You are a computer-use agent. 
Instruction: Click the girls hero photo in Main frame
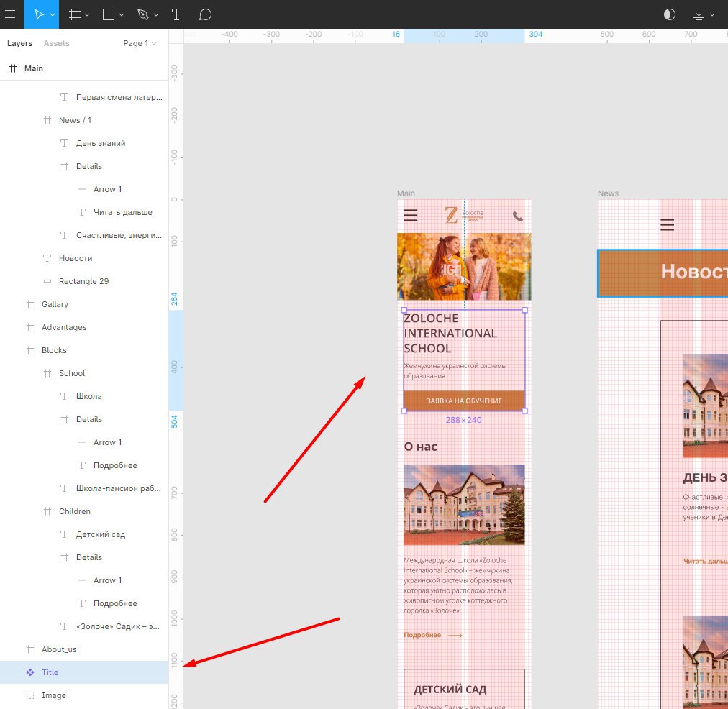464,266
